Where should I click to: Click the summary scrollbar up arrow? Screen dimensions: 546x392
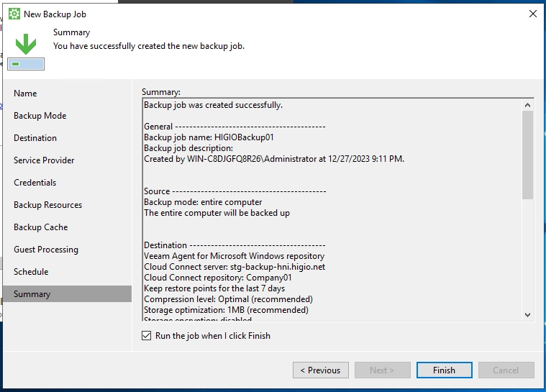(527, 105)
